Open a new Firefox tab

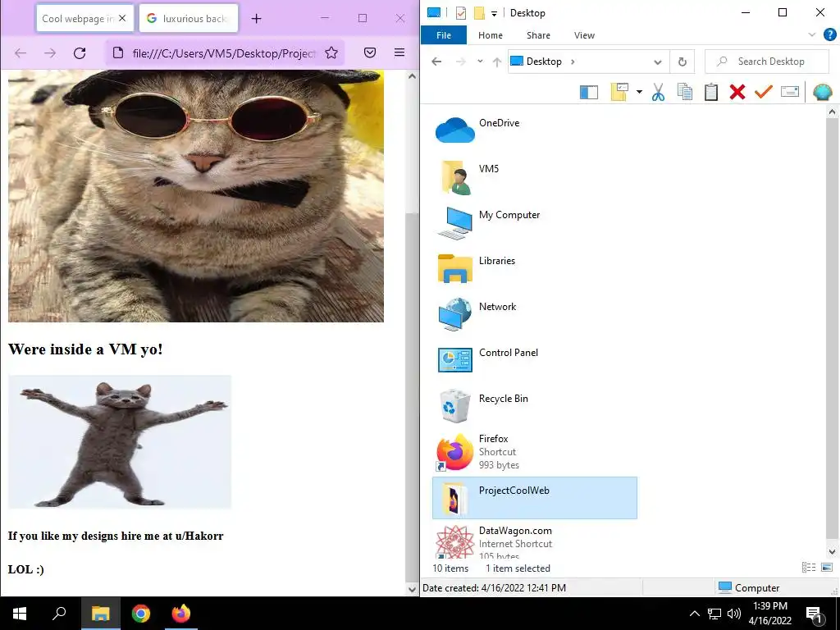pos(257,18)
